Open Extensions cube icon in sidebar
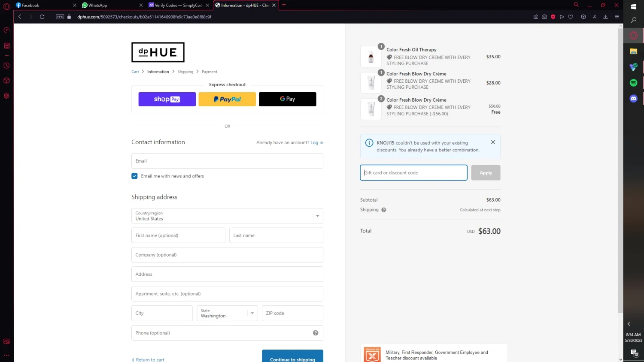Screen dimensions: 644x362 (6, 81)
